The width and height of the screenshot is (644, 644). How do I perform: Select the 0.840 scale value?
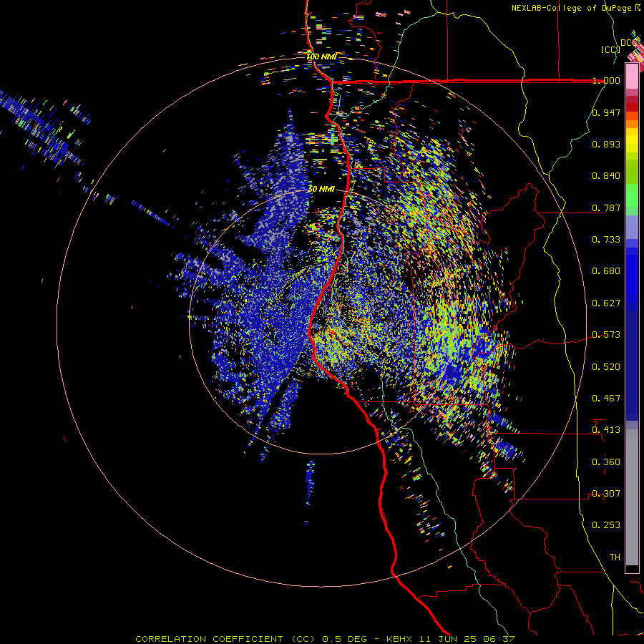click(606, 176)
